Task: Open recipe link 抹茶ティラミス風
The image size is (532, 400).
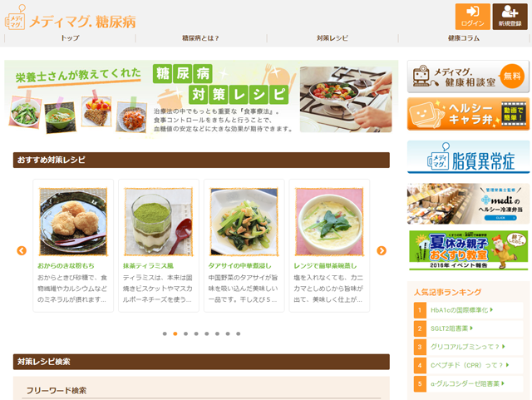Action: pos(148,266)
